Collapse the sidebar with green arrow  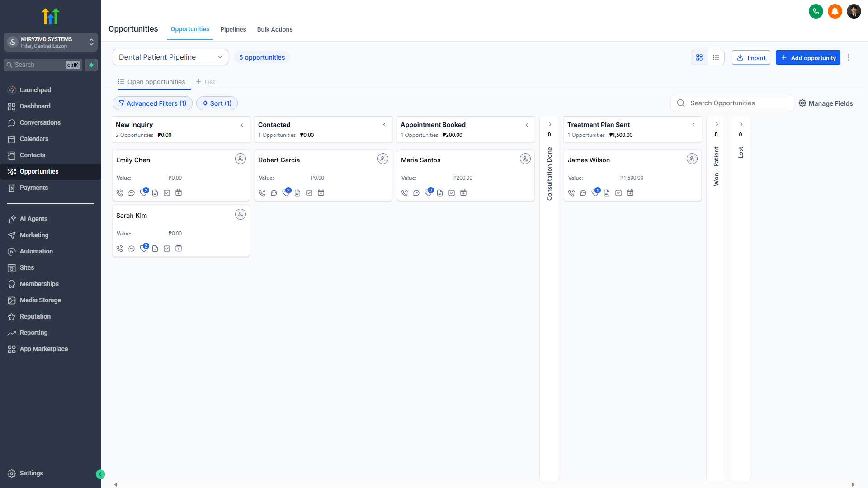[100, 474]
